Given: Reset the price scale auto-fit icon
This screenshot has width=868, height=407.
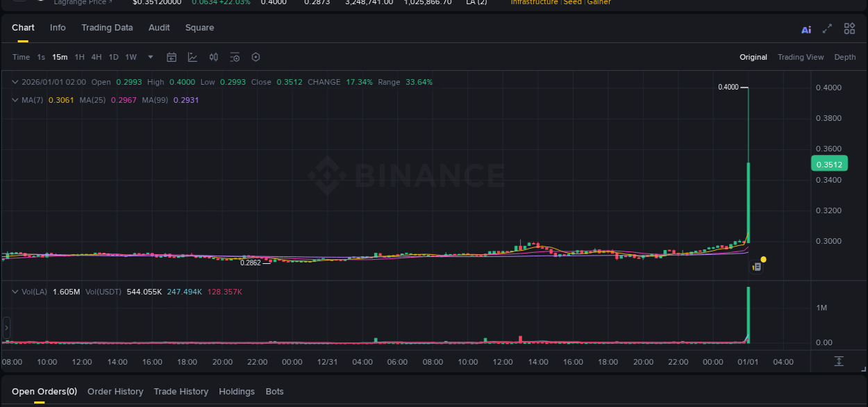Looking at the screenshot, I should pos(839,361).
